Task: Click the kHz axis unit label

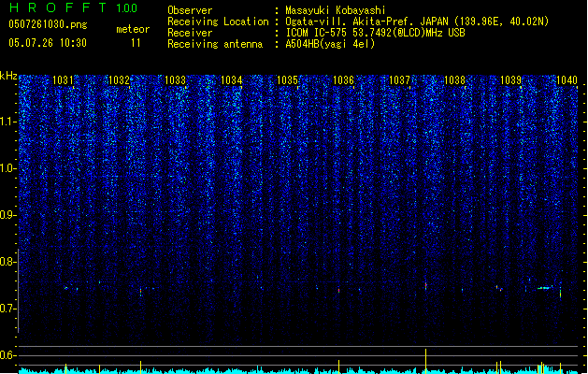Action: tap(8, 77)
